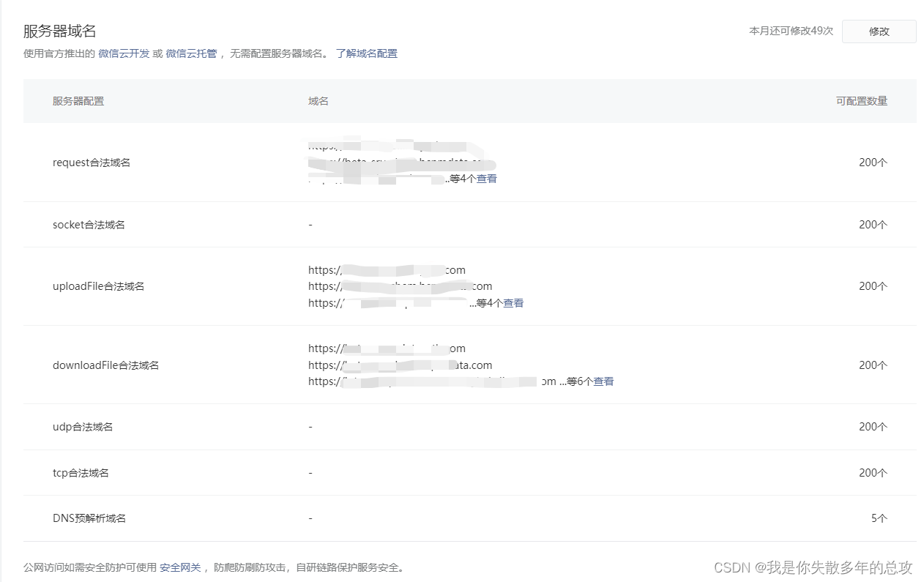924x582 pixels.
Task: Open the 微信云托管 link
Action: click(190, 53)
